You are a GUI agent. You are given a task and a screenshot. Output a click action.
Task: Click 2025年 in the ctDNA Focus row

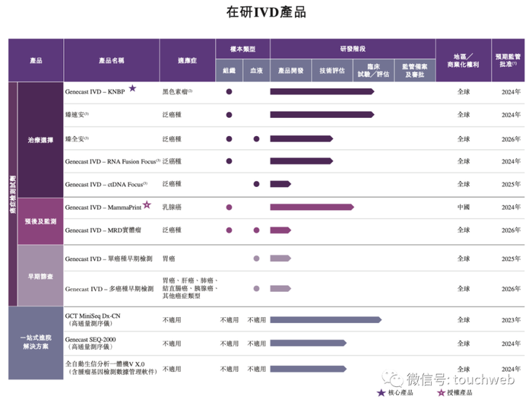(x=511, y=184)
